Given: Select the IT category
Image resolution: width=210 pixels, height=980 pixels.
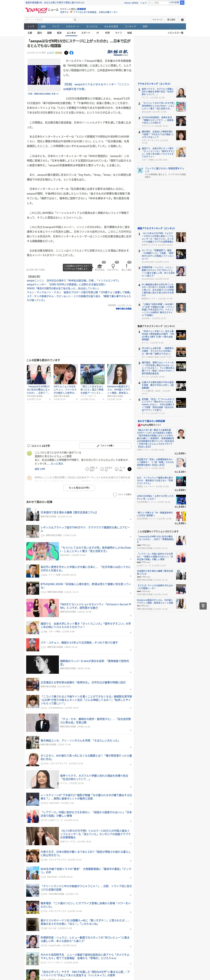Looking at the screenshot, I should (98, 33).
